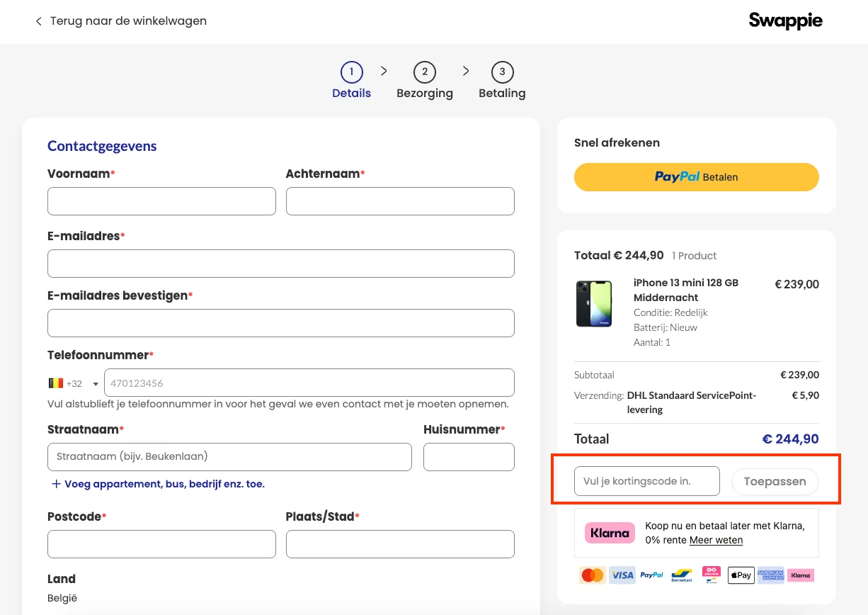Image resolution: width=868 pixels, height=615 pixels.
Task: Click the Belgian flag icon
Action: 56,383
